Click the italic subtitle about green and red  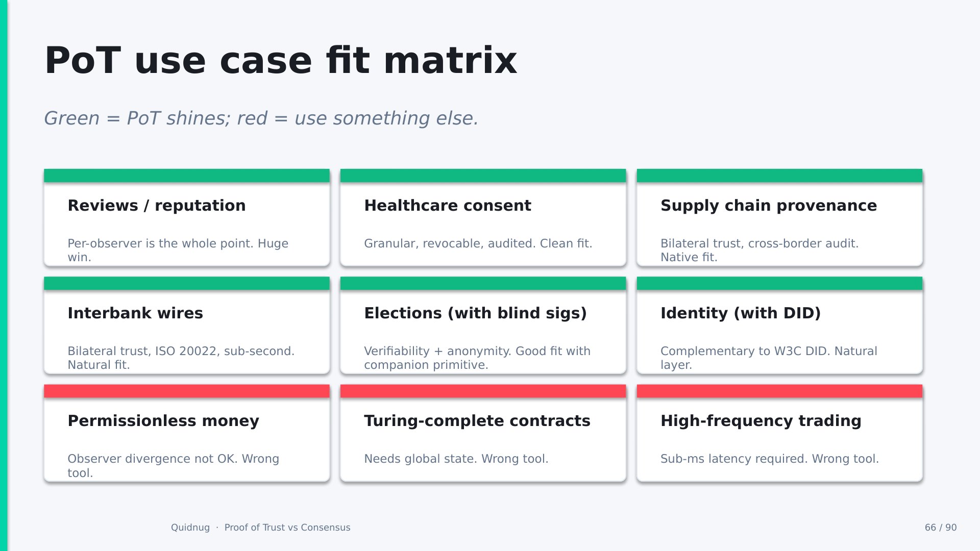click(261, 118)
